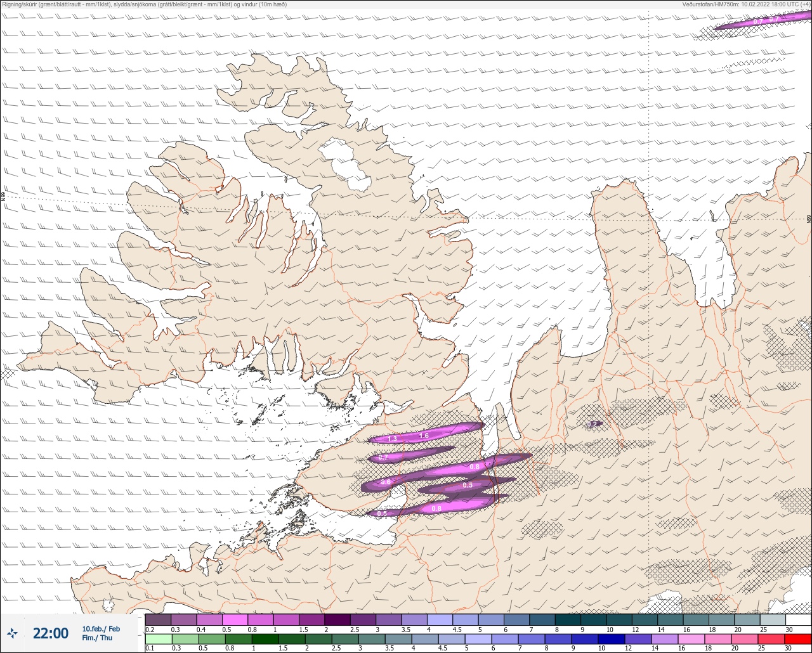Click the 0.6 precipitation value on the map
The width and height of the screenshot is (812, 653).
point(386,482)
